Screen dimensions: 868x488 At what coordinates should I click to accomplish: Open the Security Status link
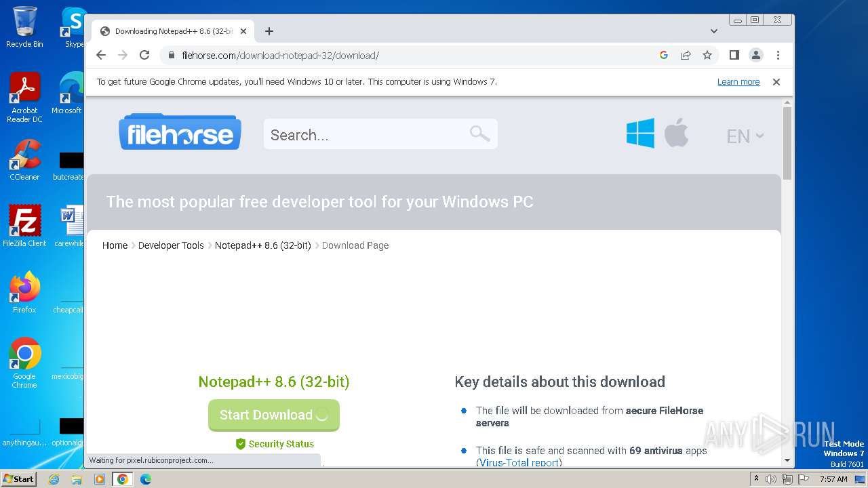coord(275,444)
